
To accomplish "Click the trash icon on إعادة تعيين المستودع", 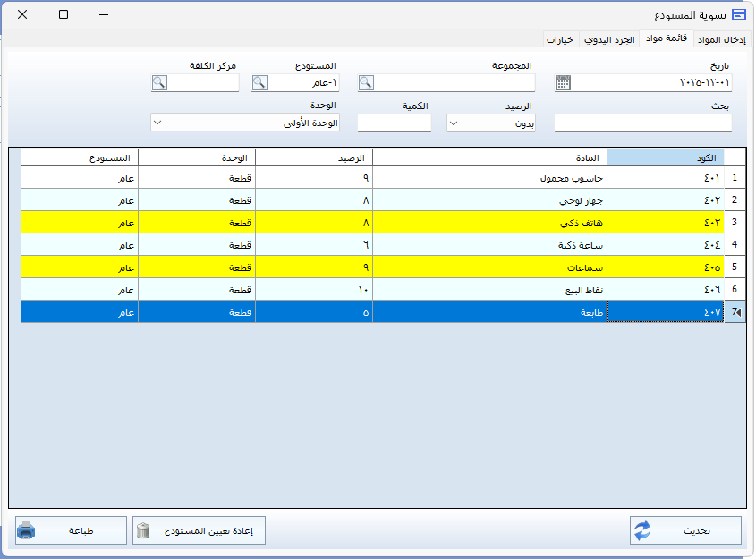I will pyautogui.click(x=143, y=530).
